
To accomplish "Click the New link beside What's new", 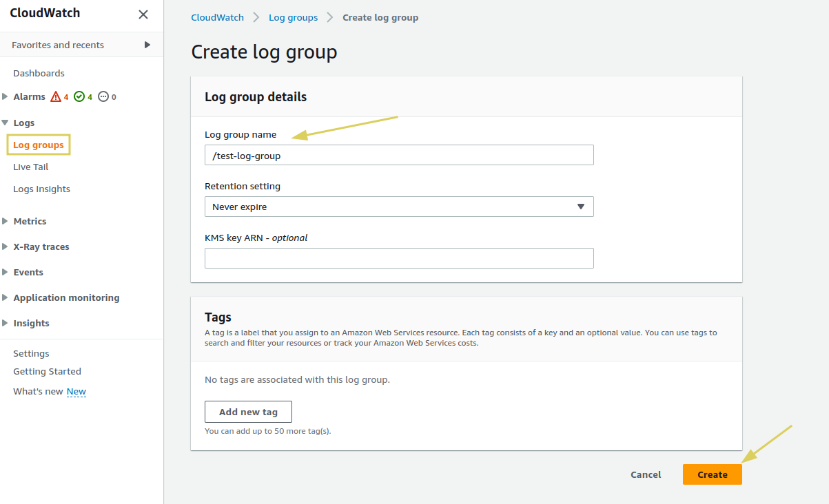I will click(x=76, y=391).
